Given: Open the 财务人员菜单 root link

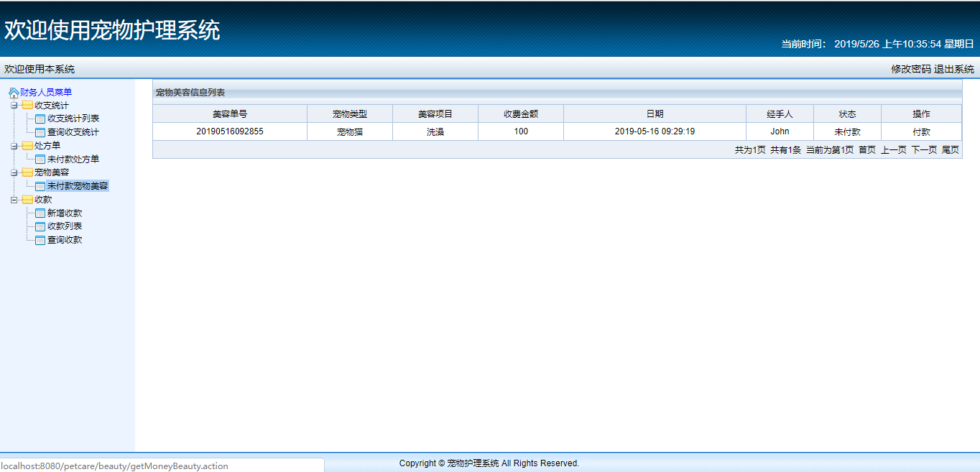Looking at the screenshot, I should pos(46,93).
